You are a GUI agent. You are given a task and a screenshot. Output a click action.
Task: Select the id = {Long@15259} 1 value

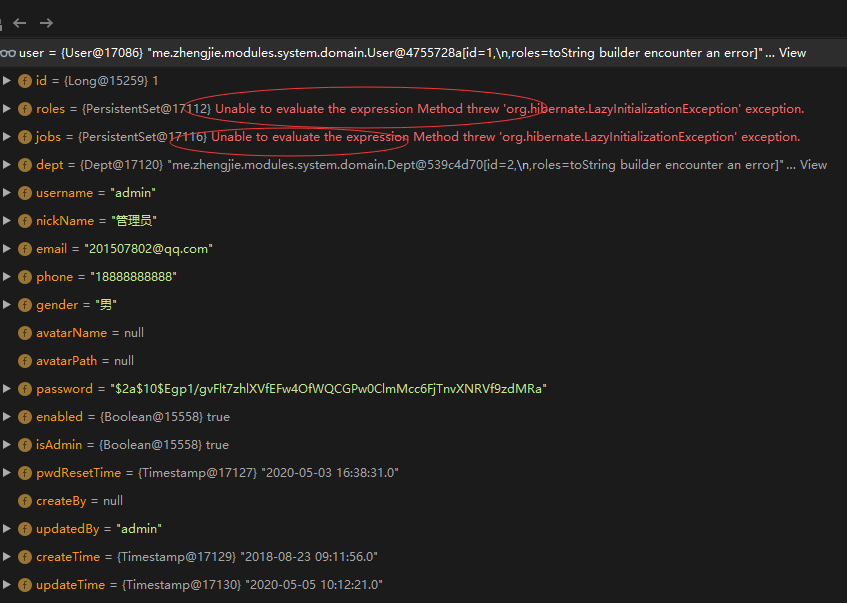pyautogui.click(x=111, y=81)
